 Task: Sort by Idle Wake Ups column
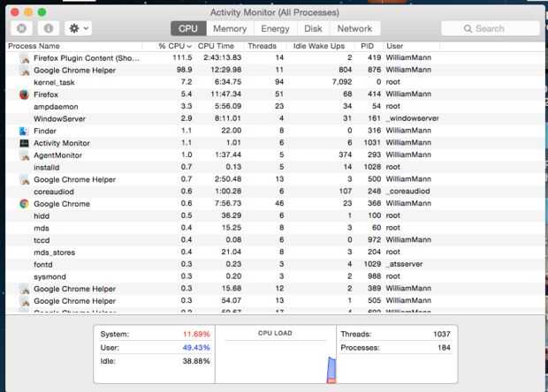click(x=319, y=46)
